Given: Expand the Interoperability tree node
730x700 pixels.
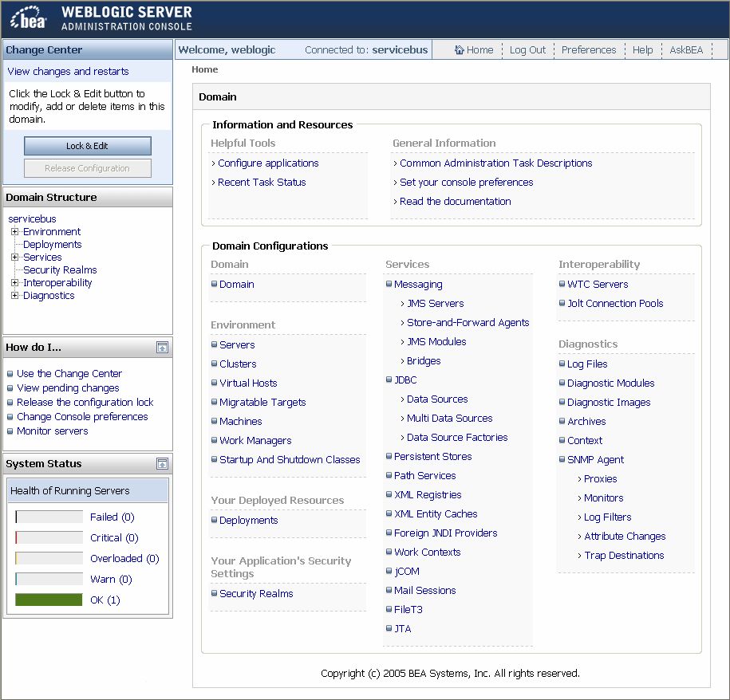Looking at the screenshot, I should pyautogui.click(x=15, y=283).
